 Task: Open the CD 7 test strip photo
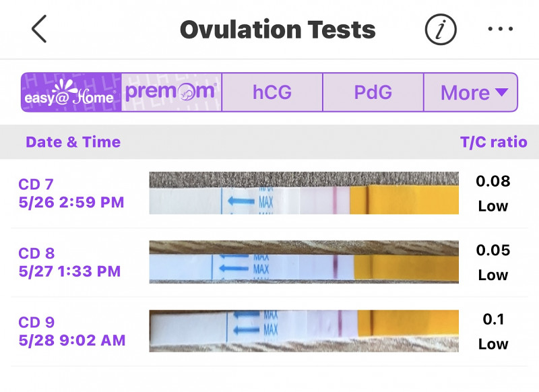[304, 193]
